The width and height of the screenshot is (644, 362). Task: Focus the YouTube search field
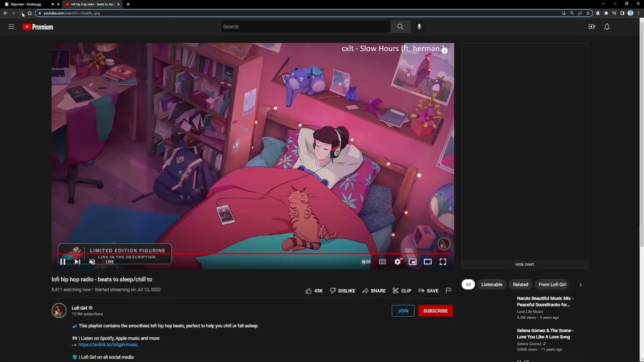(306, 27)
